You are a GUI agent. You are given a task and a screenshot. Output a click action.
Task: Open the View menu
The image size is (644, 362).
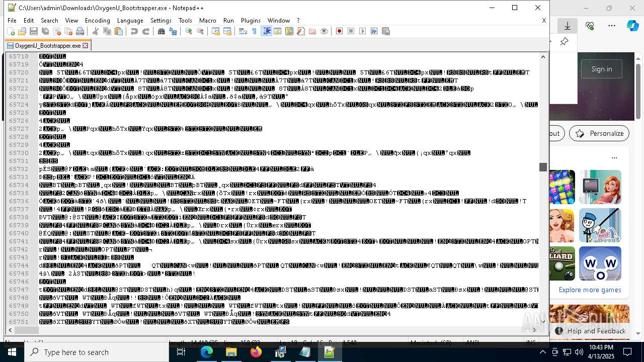71,21
